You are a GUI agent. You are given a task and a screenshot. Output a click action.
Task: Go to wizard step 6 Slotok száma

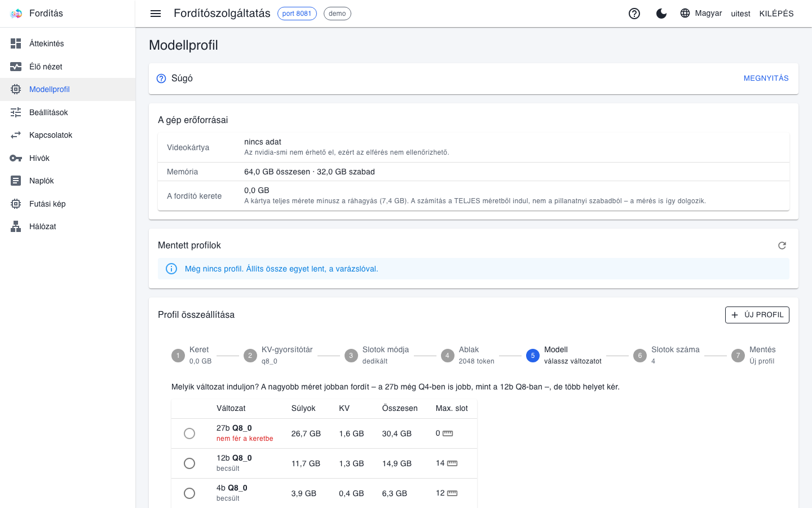point(667,356)
